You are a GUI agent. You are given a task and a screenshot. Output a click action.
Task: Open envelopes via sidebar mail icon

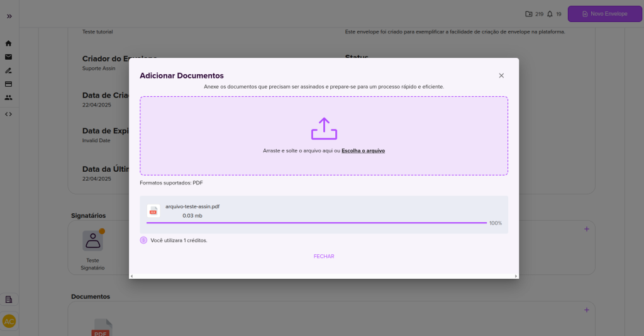(x=8, y=57)
